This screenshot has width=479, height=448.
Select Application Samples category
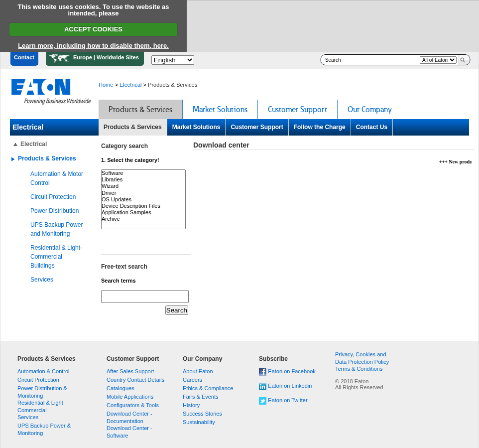pos(143,212)
